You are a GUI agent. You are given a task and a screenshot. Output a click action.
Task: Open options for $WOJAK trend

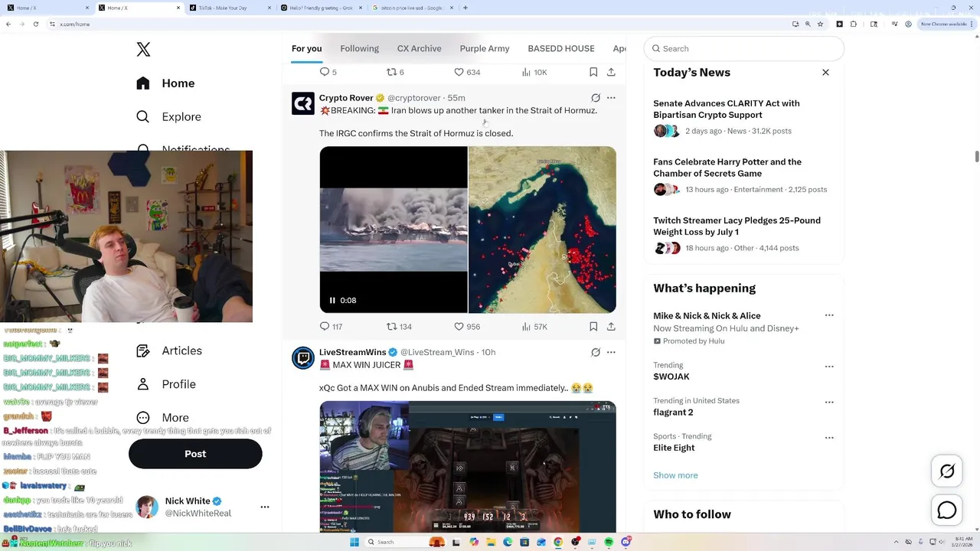pyautogui.click(x=829, y=367)
